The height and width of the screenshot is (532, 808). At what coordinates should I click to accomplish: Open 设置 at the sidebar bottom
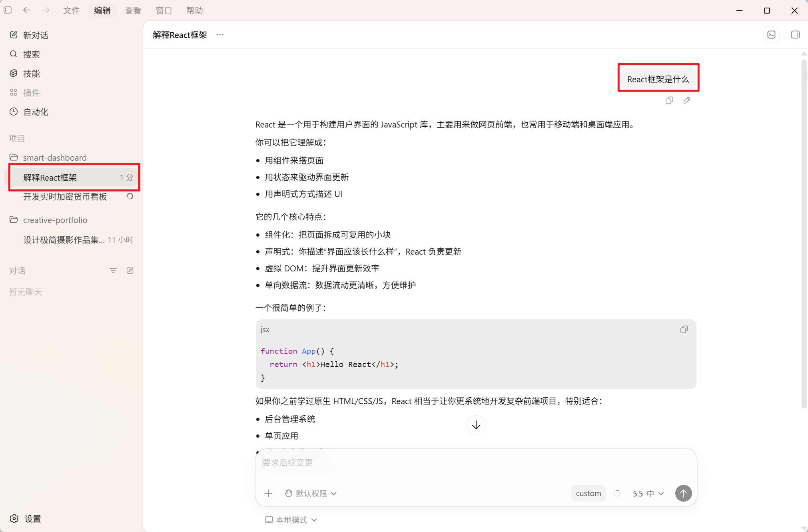pos(26,519)
